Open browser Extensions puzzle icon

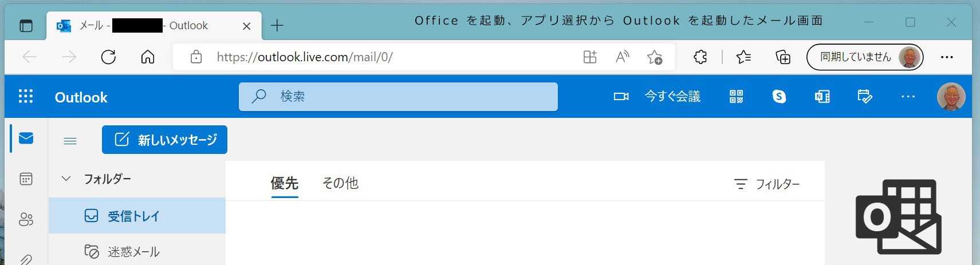700,57
